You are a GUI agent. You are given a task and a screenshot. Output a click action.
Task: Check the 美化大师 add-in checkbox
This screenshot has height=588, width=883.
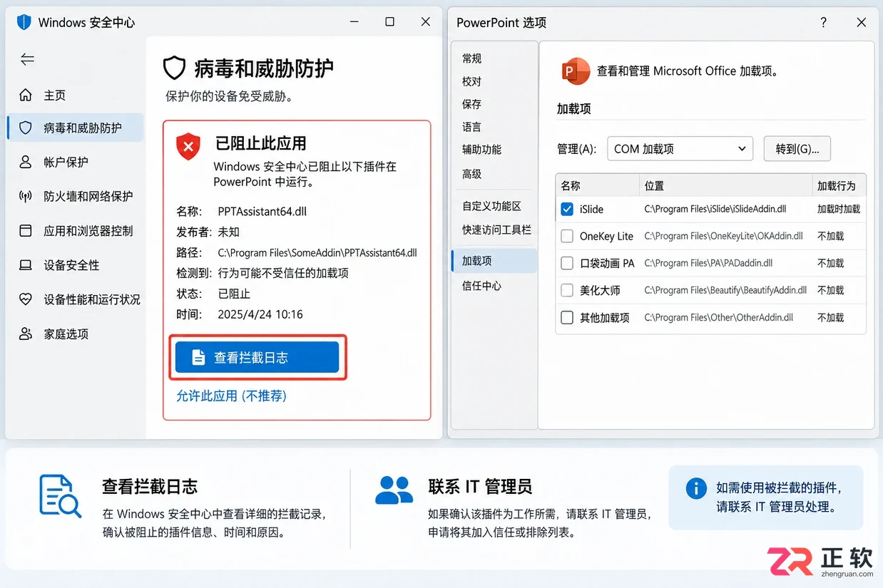(567, 290)
